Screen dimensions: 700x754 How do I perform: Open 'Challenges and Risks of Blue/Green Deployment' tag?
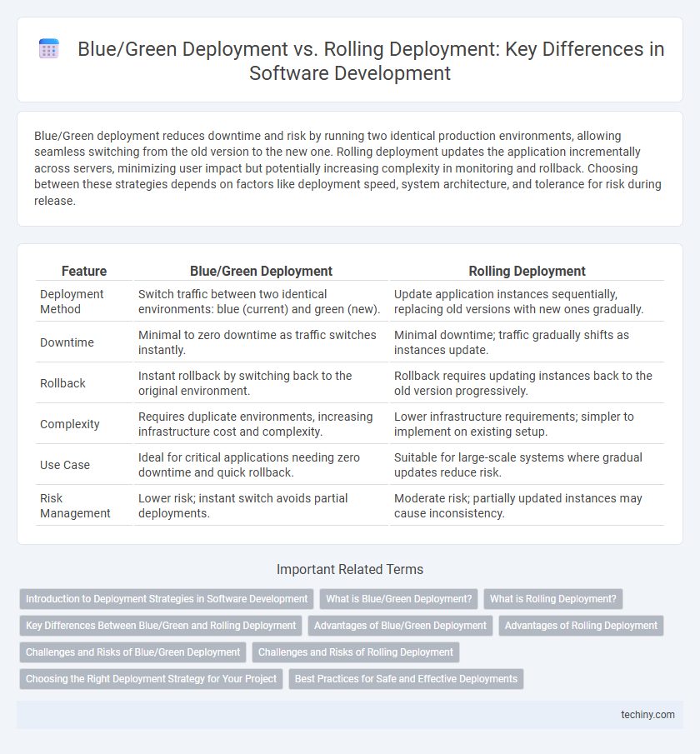tap(132, 652)
